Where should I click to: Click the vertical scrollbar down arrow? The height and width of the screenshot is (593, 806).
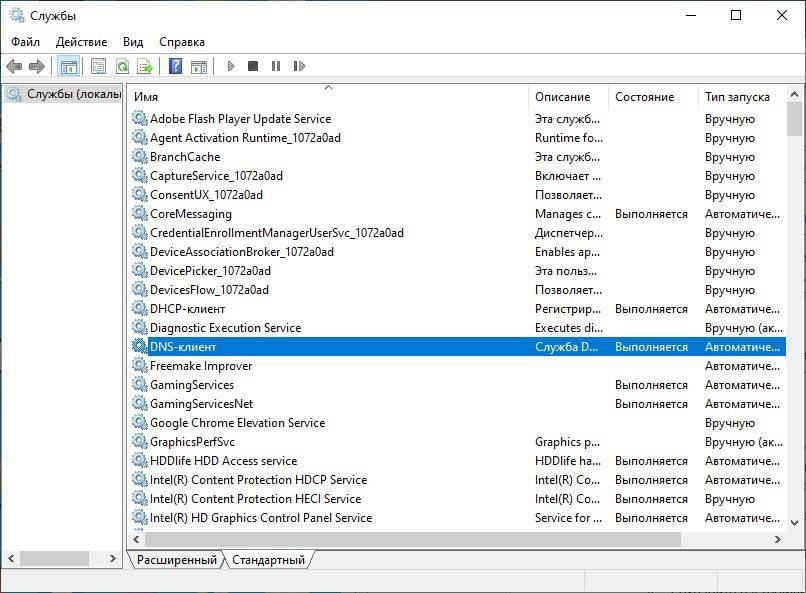click(795, 521)
